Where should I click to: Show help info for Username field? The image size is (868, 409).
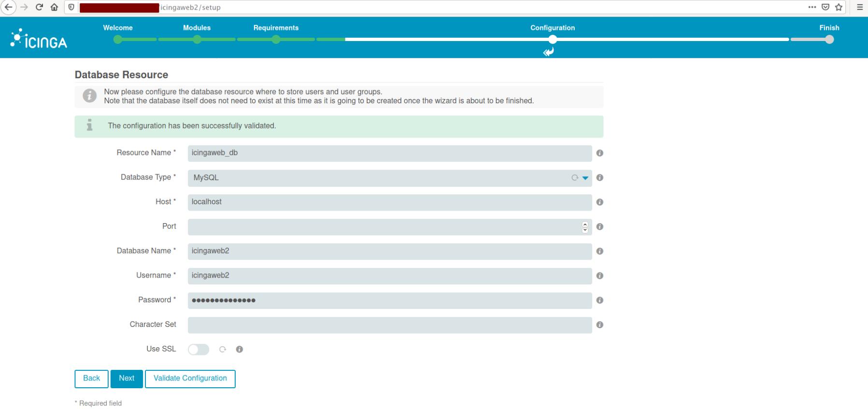(600, 276)
